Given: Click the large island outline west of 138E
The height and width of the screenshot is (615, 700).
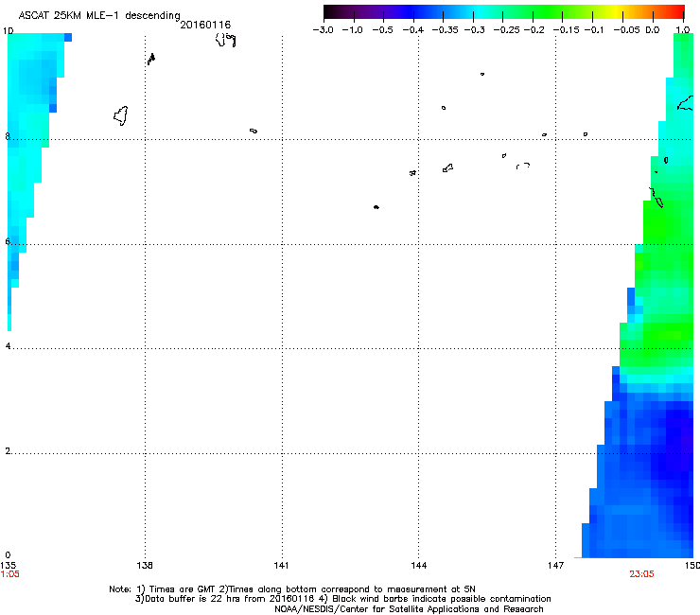Looking at the screenshot, I should pyautogui.click(x=121, y=115).
